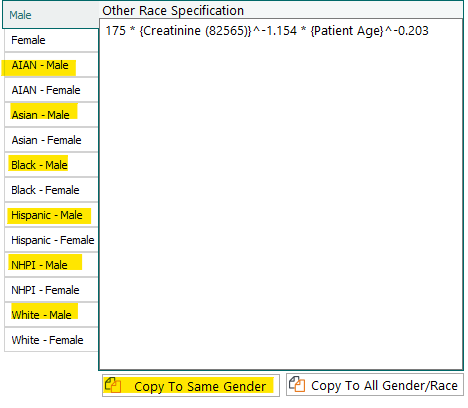This screenshot has height=408, width=468.
Task: Click inside the Other Race Specification formula field
Action: [281, 194]
